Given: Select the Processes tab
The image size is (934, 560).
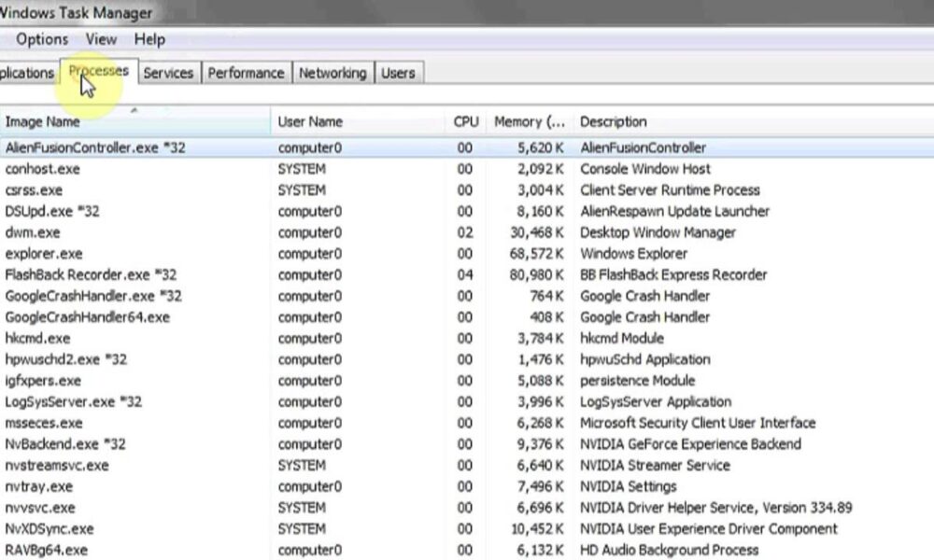Looking at the screenshot, I should 99,72.
